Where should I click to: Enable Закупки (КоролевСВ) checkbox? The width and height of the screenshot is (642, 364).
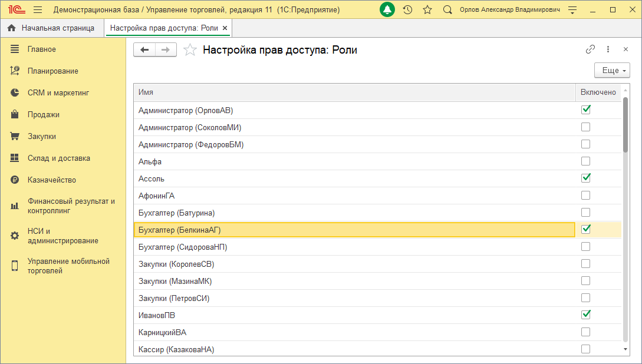586,264
